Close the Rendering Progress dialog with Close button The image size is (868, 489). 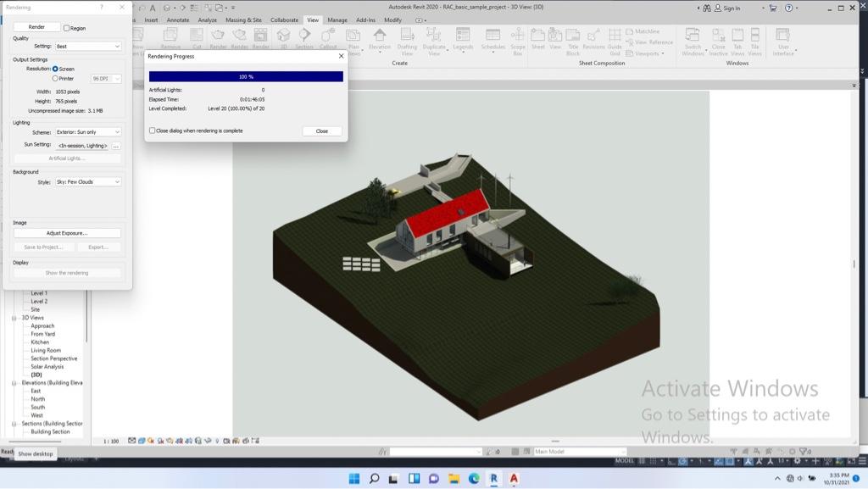pyautogui.click(x=321, y=131)
